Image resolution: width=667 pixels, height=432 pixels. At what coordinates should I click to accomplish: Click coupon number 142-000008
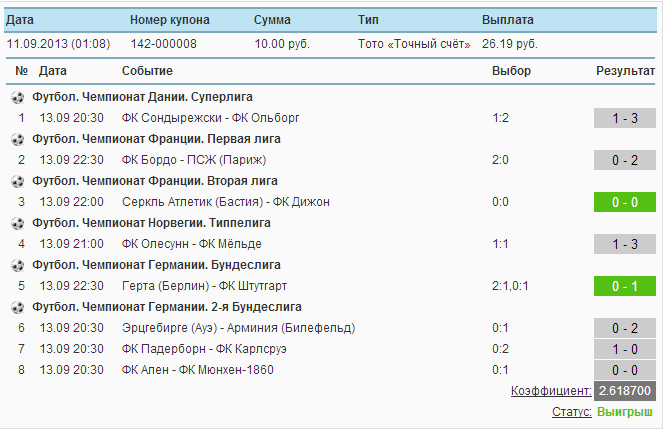point(163,44)
